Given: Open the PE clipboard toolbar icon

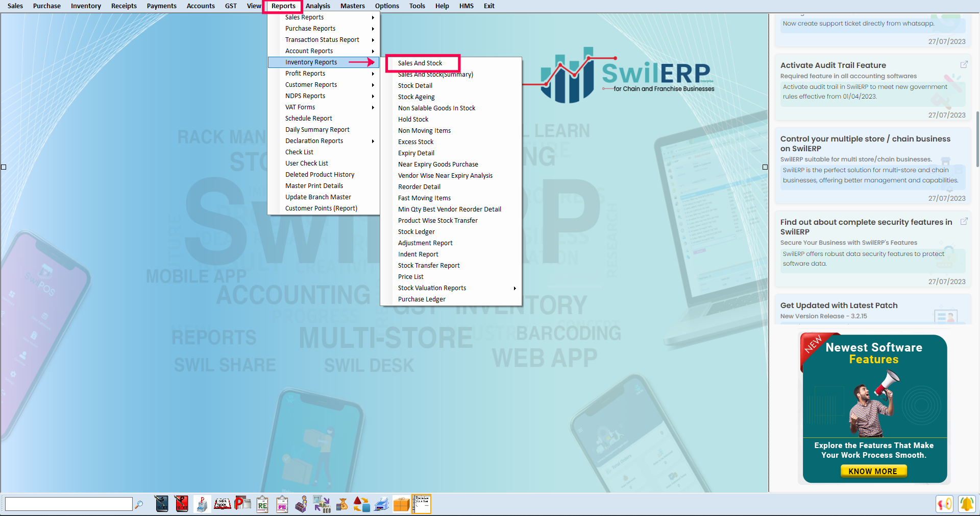Looking at the screenshot, I should pyautogui.click(x=282, y=504).
